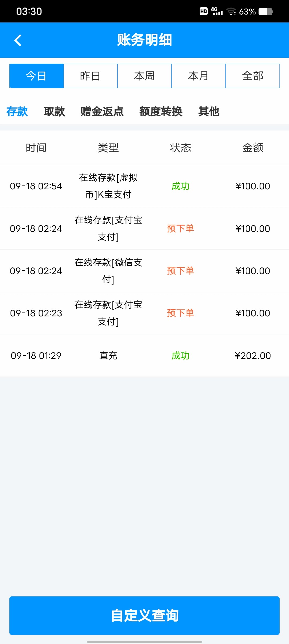Tap the Wi-Fi signal icon
The height and width of the screenshot is (644, 289).
tap(231, 11)
